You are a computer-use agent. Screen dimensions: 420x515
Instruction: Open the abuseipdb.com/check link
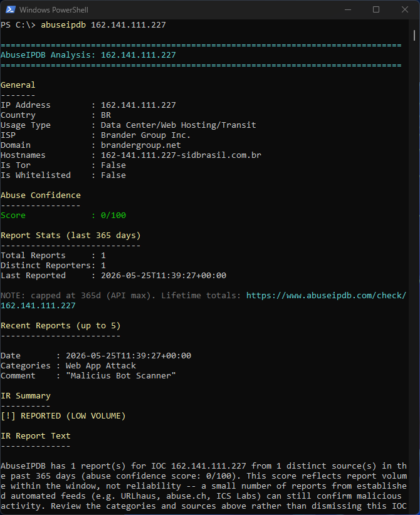tap(326, 296)
